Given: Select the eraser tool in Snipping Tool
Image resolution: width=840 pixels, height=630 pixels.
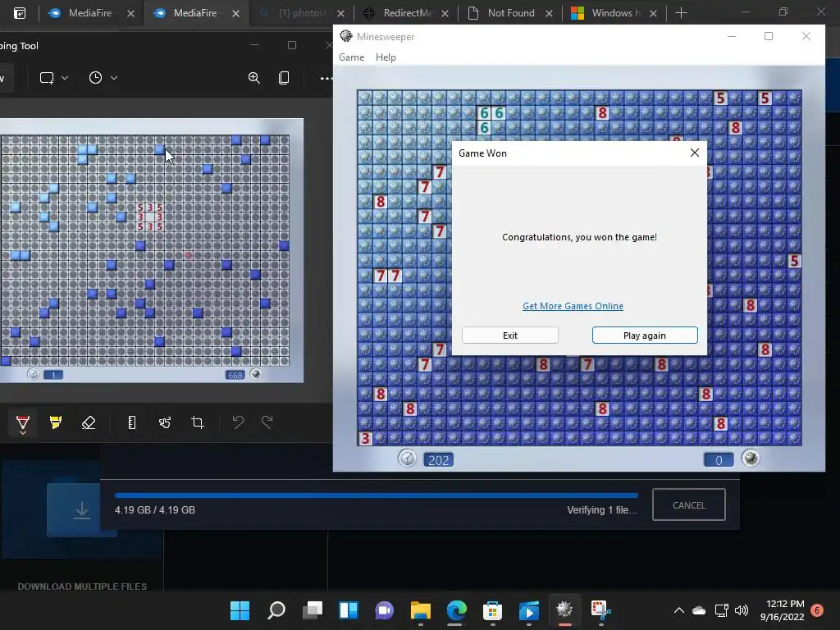Looking at the screenshot, I should 89,422.
